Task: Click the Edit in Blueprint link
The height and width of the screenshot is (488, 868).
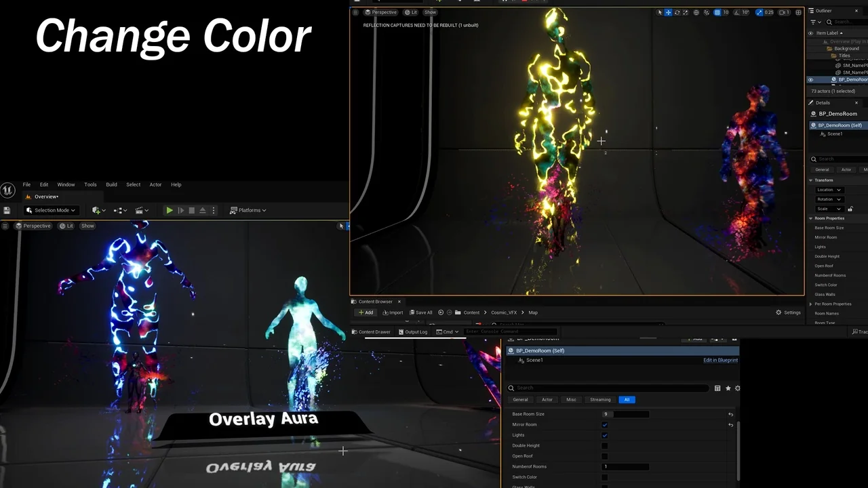Action: pyautogui.click(x=720, y=360)
